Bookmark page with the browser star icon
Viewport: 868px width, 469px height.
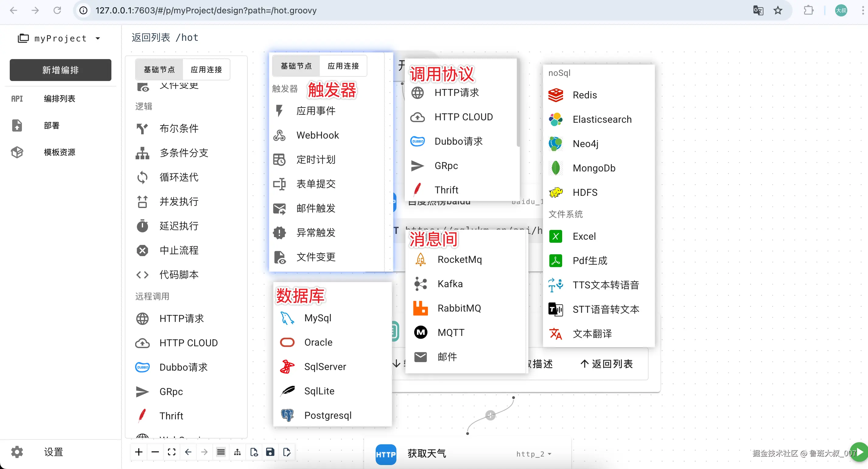(778, 10)
